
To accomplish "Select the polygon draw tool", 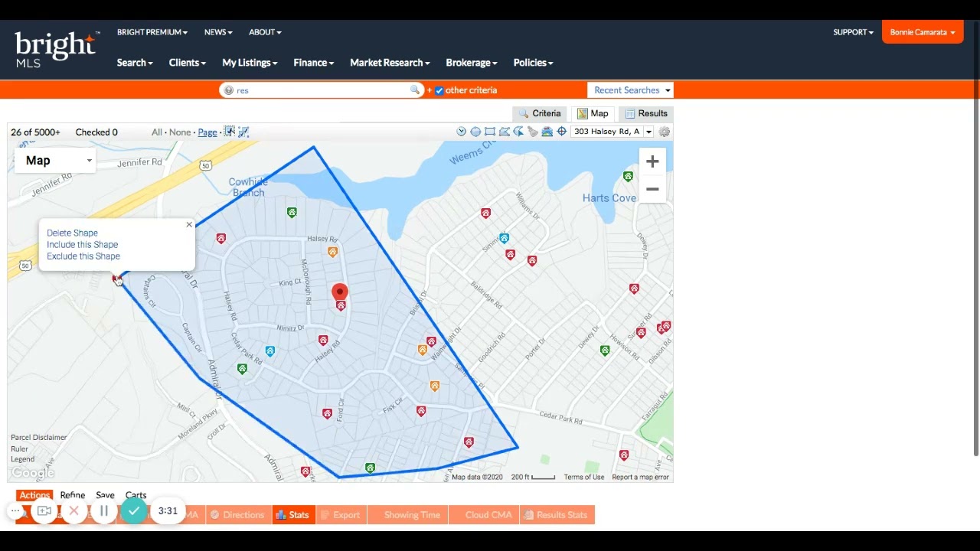I will coord(505,132).
